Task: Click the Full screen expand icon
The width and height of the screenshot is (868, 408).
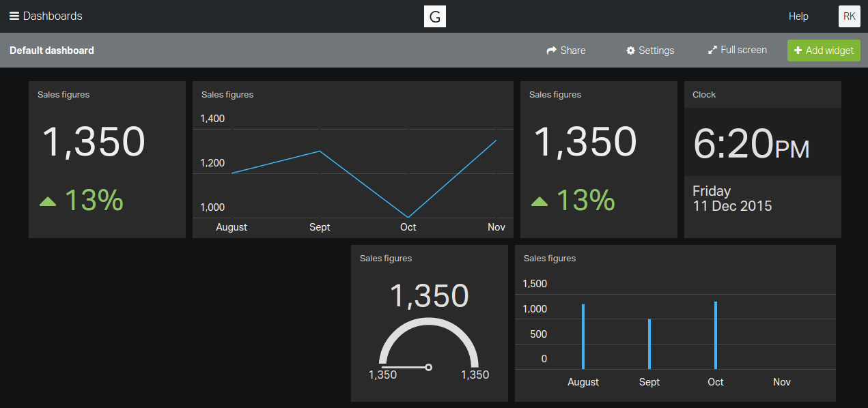Action: pos(713,50)
